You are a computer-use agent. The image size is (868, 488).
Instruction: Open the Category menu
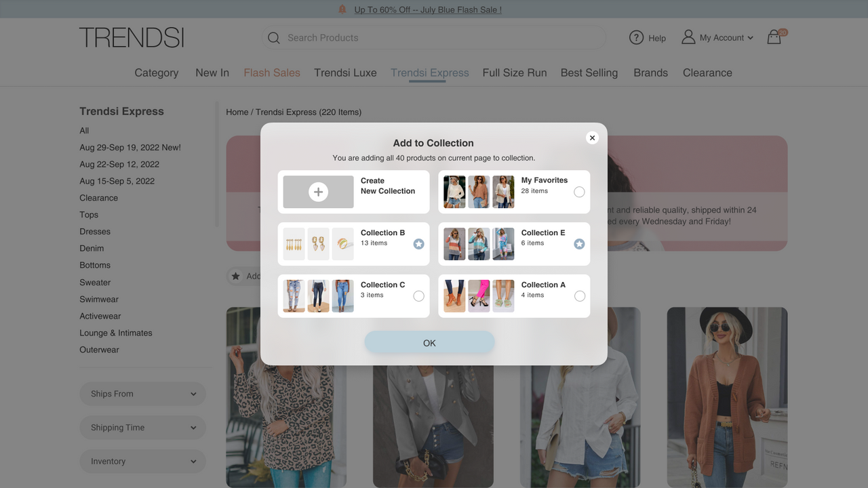point(157,73)
